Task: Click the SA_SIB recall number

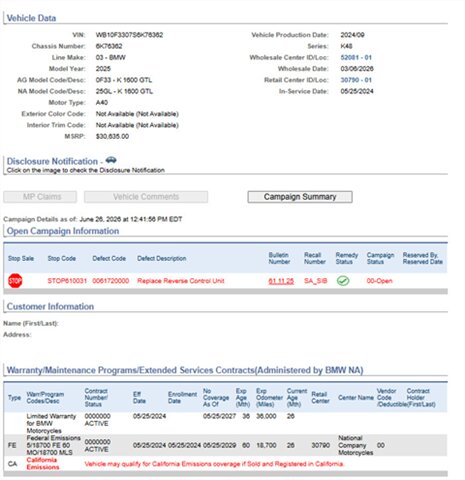Action: tap(315, 281)
